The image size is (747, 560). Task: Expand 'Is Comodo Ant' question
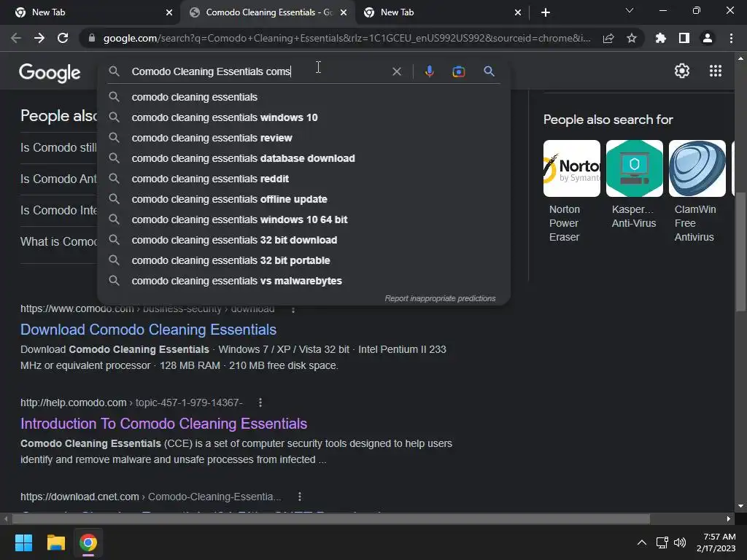pos(58,179)
